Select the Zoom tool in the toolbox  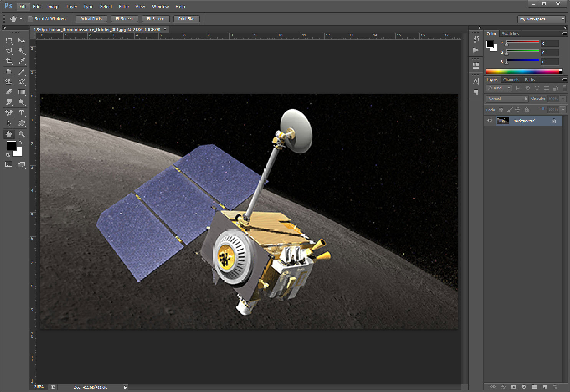click(x=21, y=134)
